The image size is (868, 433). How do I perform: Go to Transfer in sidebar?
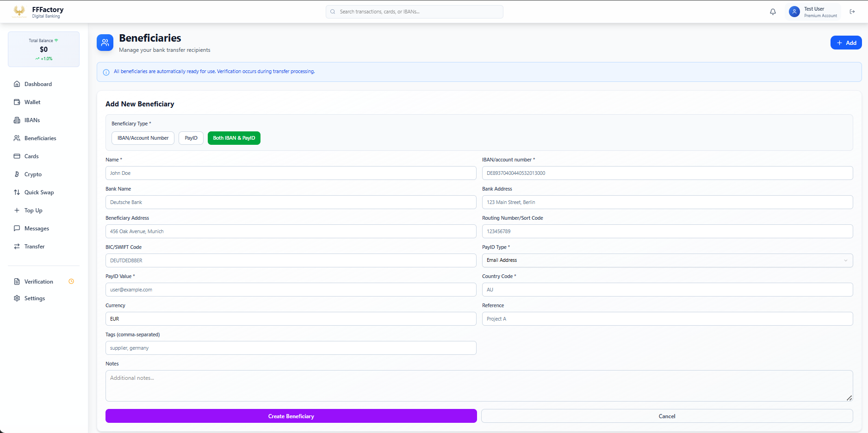[x=35, y=247]
